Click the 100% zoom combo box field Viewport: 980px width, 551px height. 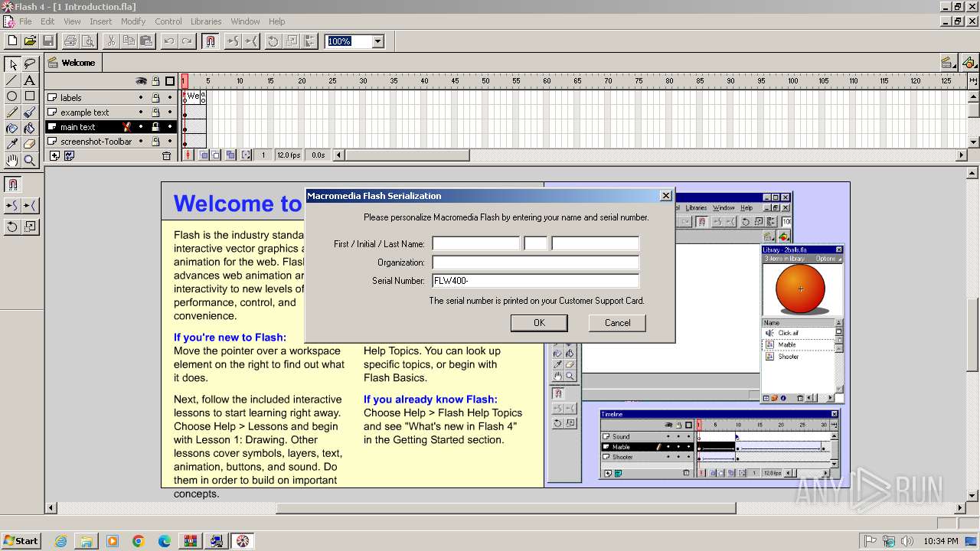348,41
